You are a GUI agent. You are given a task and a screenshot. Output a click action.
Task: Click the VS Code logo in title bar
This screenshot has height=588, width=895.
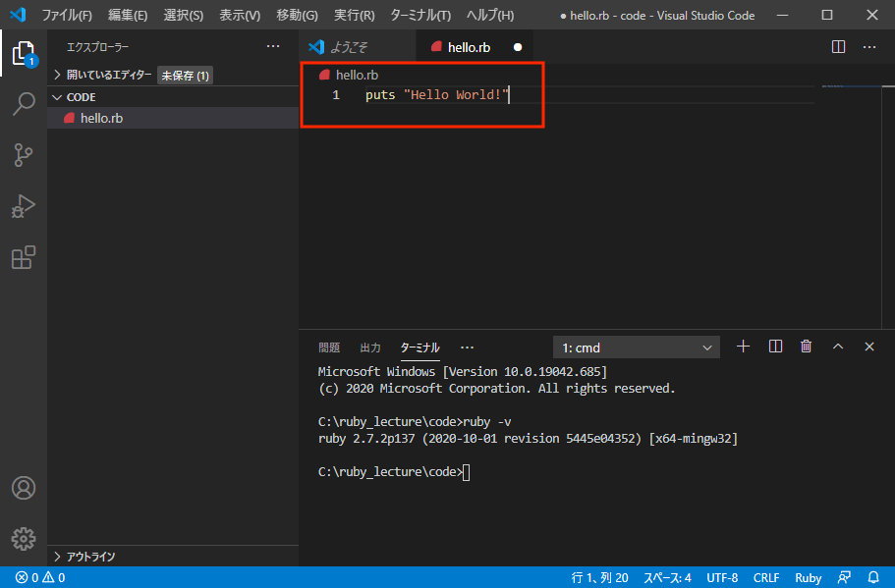tap(19, 15)
